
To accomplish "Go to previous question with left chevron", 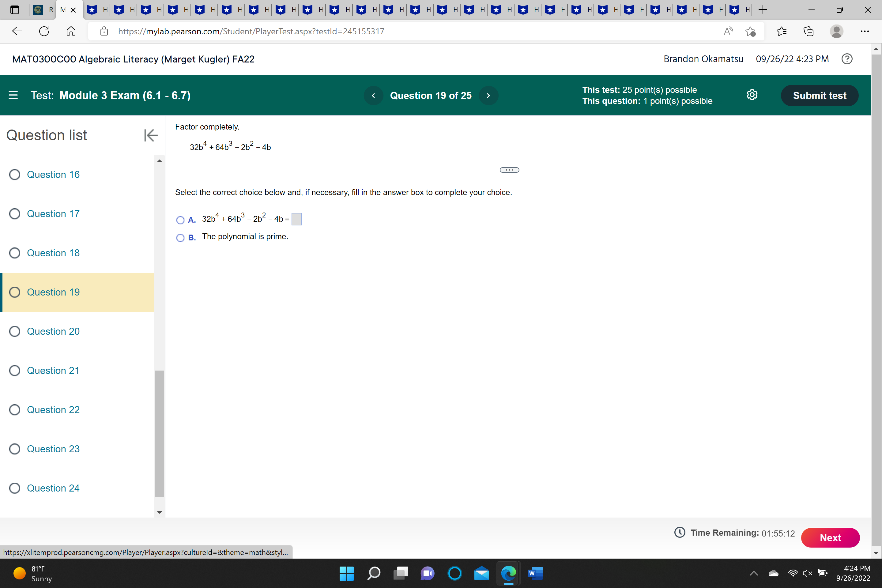I will pos(374,96).
